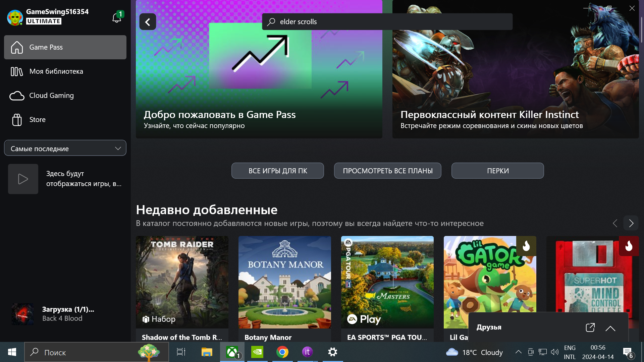The width and height of the screenshot is (644, 362).
Task: Open the Store bag icon section
Action: (x=17, y=120)
